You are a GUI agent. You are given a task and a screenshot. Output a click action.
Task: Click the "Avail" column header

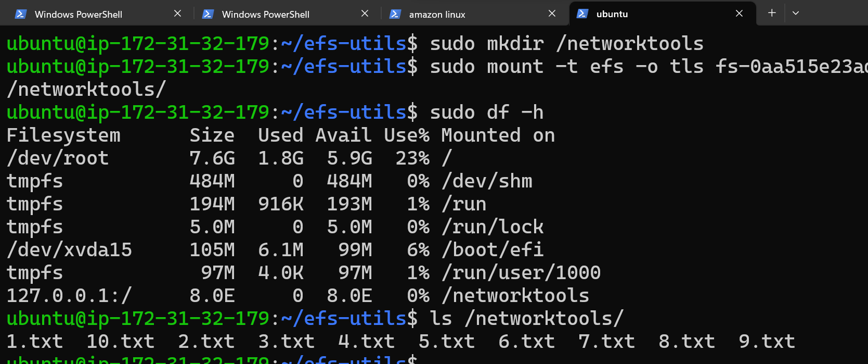click(344, 135)
